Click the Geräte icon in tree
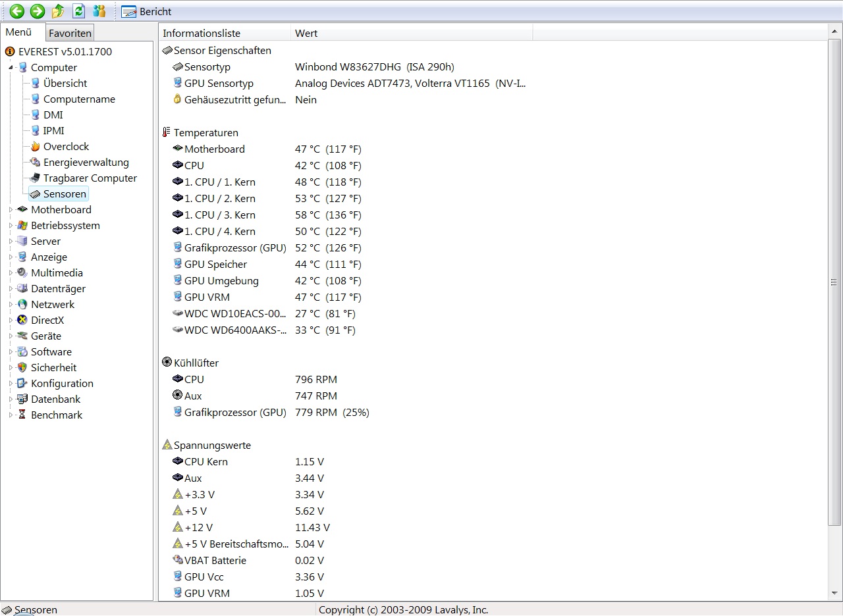 pos(22,336)
